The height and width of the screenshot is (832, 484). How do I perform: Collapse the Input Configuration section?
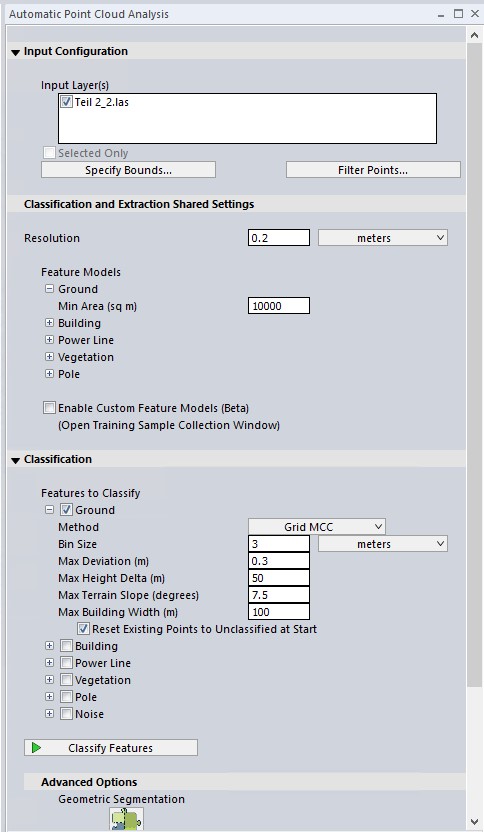coord(15,52)
